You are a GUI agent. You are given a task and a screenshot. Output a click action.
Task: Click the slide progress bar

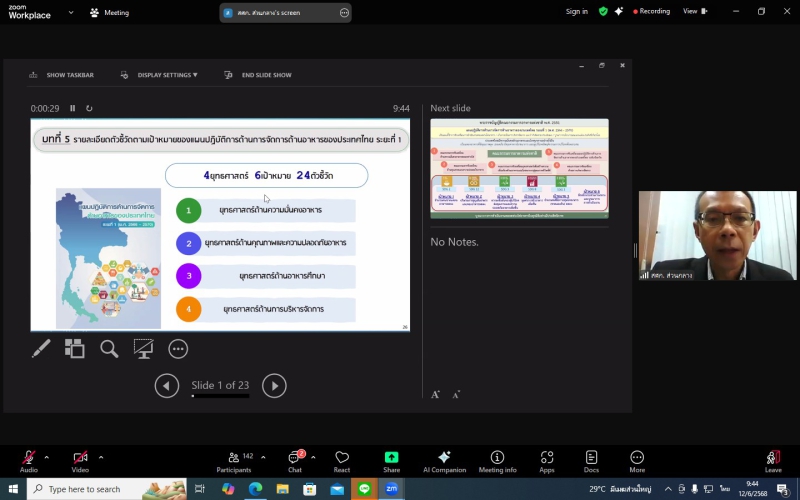point(220,395)
